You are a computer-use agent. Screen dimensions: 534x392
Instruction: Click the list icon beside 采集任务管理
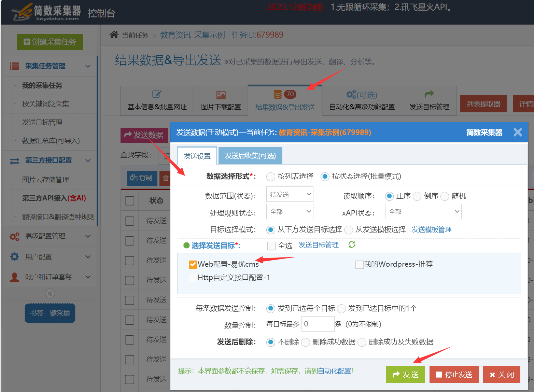[14, 66]
